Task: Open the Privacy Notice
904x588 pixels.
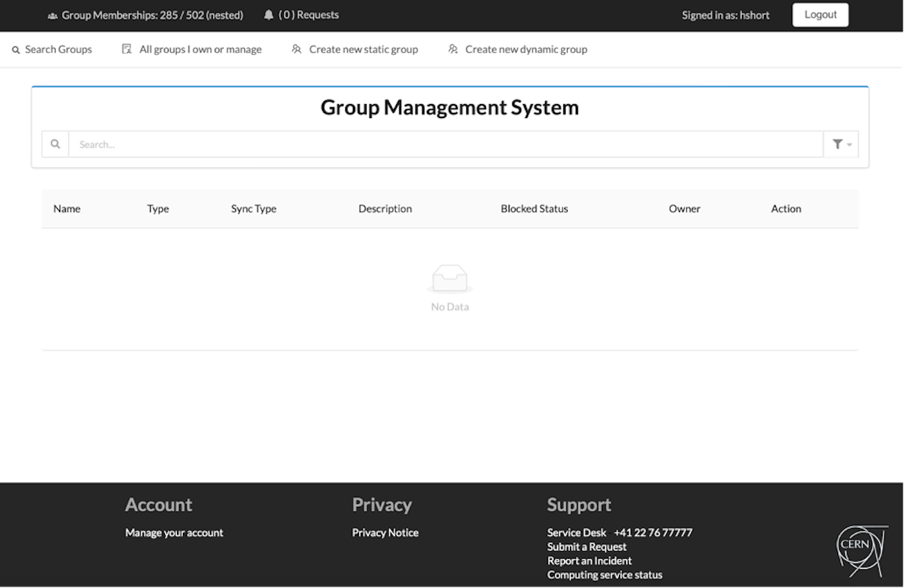Action: pos(385,532)
